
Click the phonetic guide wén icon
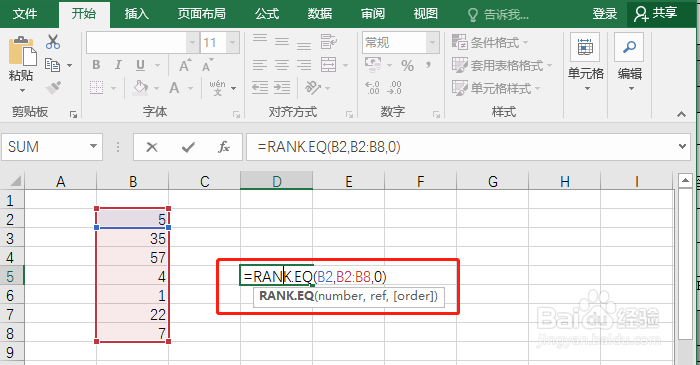[x=217, y=87]
